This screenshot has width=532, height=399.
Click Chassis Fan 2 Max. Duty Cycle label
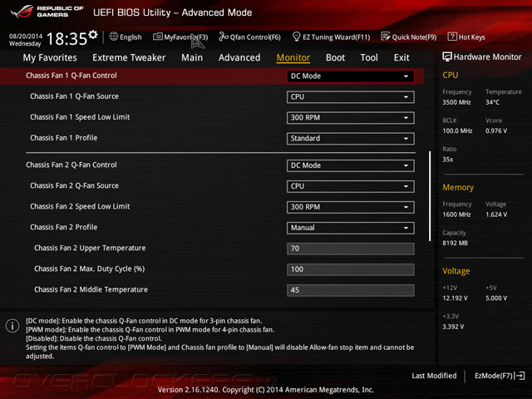90,268
